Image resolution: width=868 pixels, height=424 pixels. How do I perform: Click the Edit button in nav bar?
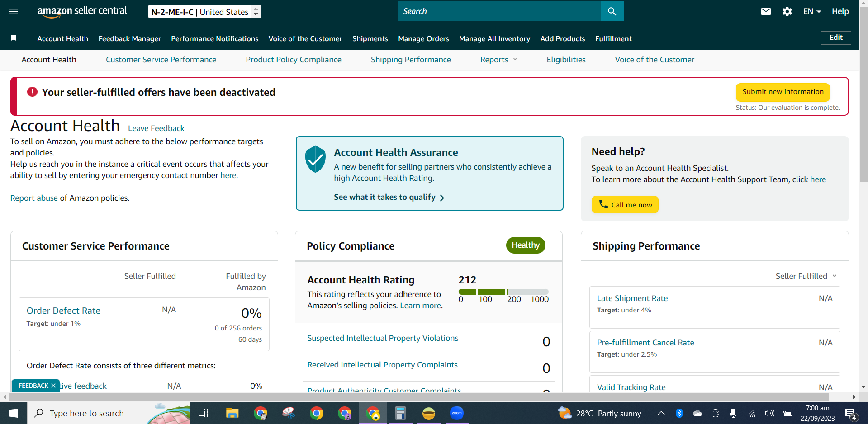point(836,38)
